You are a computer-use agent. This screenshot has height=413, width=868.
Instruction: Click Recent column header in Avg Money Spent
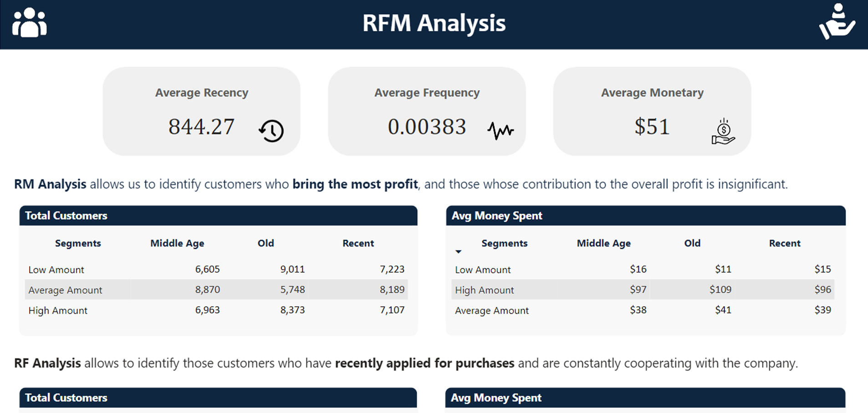(x=784, y=243)
